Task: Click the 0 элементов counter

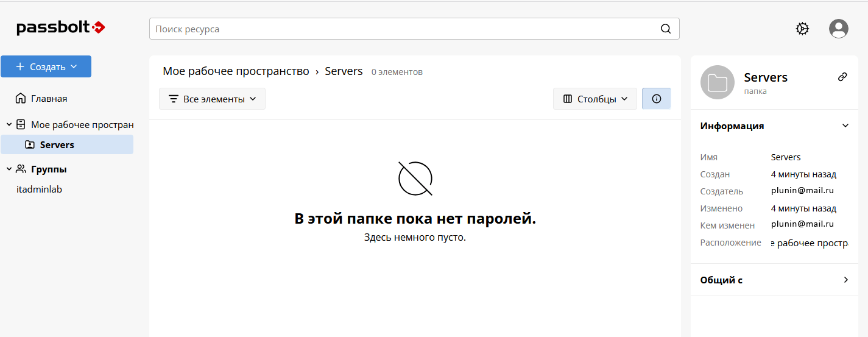Action: coord(397,72)
